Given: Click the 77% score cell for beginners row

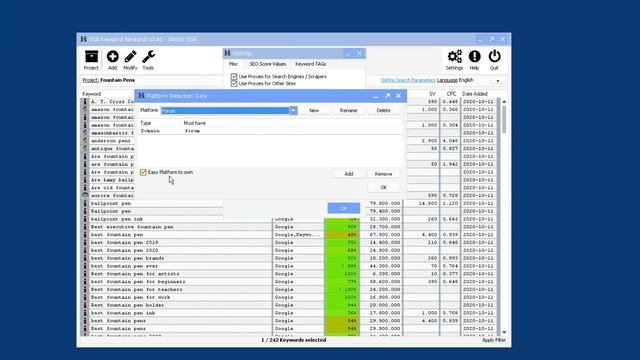Looking at the screenshot, I should [x=342, y=282].
